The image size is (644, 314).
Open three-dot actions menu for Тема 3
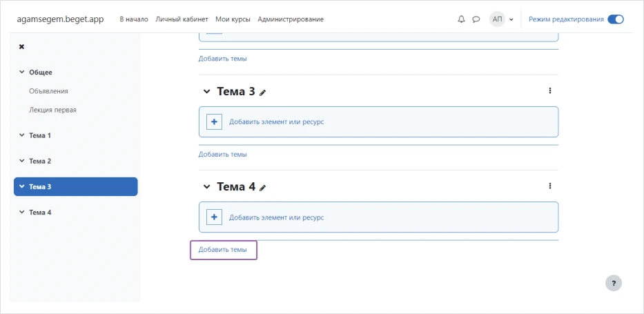click(549, 90)
